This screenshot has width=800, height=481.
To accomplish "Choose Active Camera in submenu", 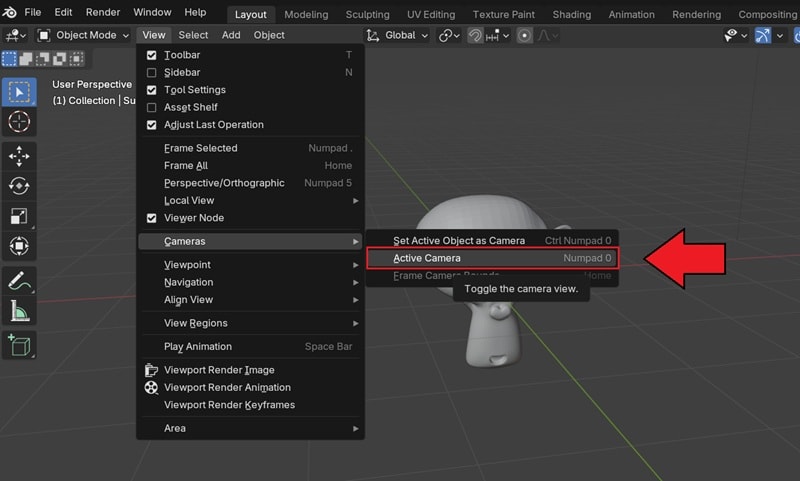I will click(x=492, y=258).
